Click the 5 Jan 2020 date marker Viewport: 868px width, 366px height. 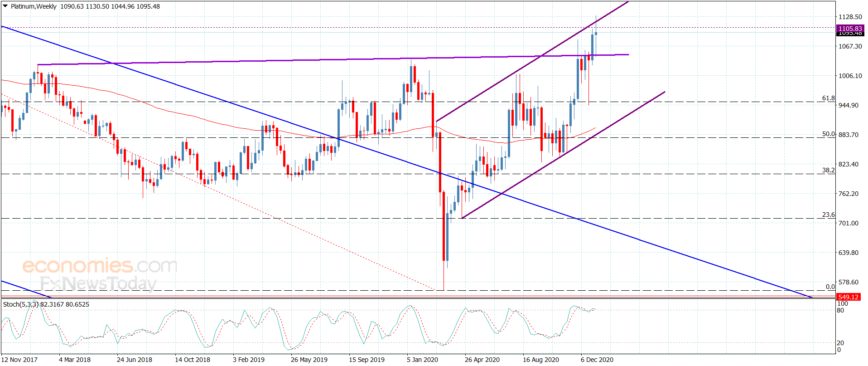pyautogui.click(x=422, y=360)
